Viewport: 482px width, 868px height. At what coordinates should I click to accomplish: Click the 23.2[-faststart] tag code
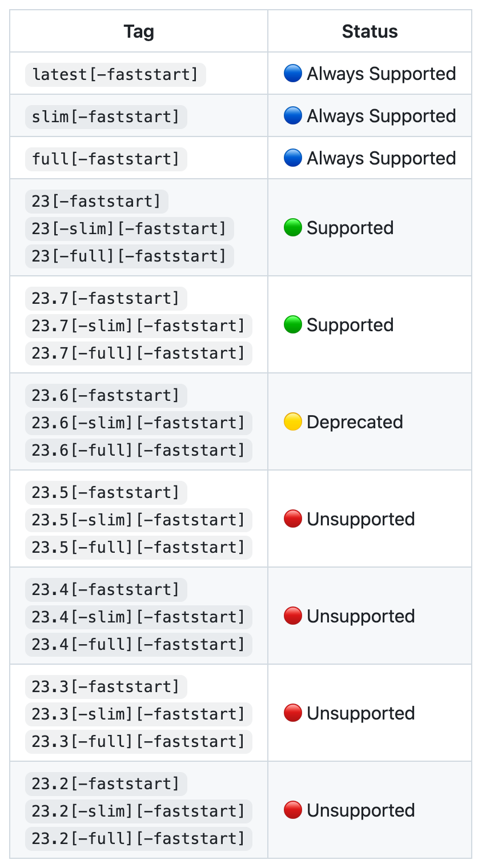click(106, 783)
